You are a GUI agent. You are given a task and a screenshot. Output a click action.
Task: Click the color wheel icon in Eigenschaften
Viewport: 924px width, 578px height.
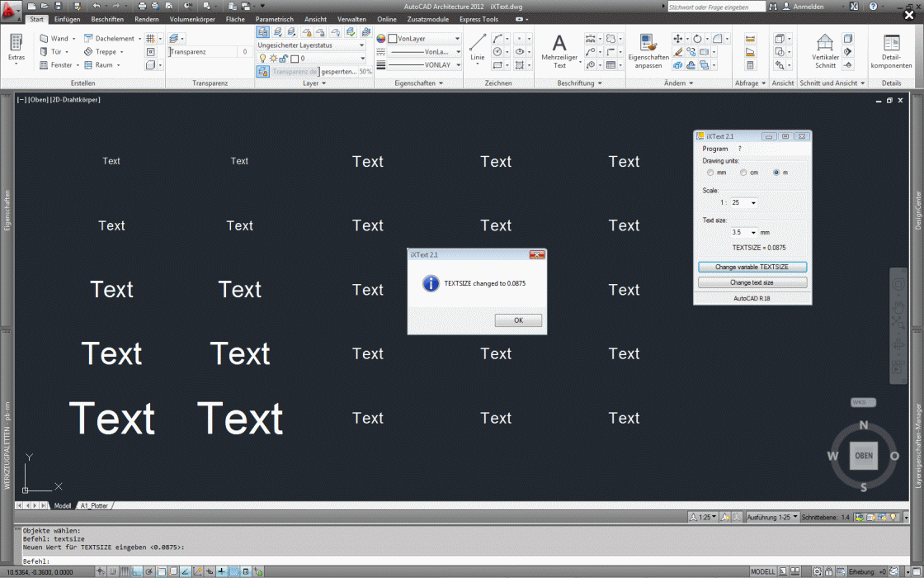[x=380, y=38]
